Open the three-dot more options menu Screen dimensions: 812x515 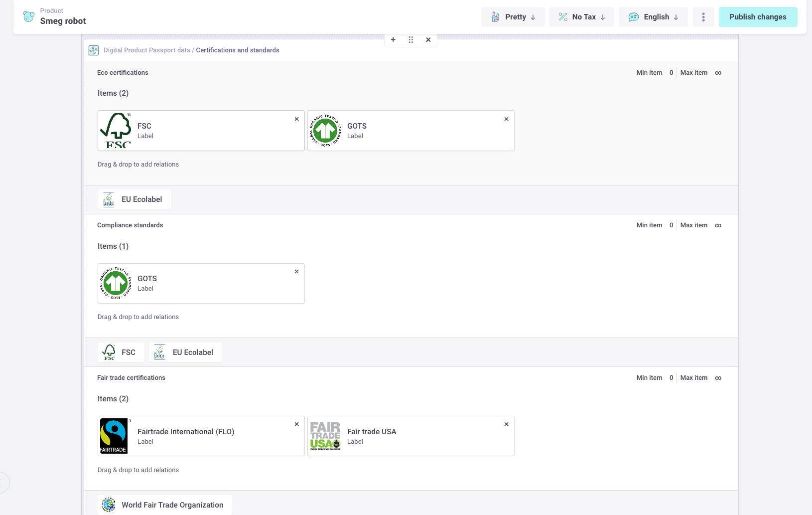click(703, 17)
